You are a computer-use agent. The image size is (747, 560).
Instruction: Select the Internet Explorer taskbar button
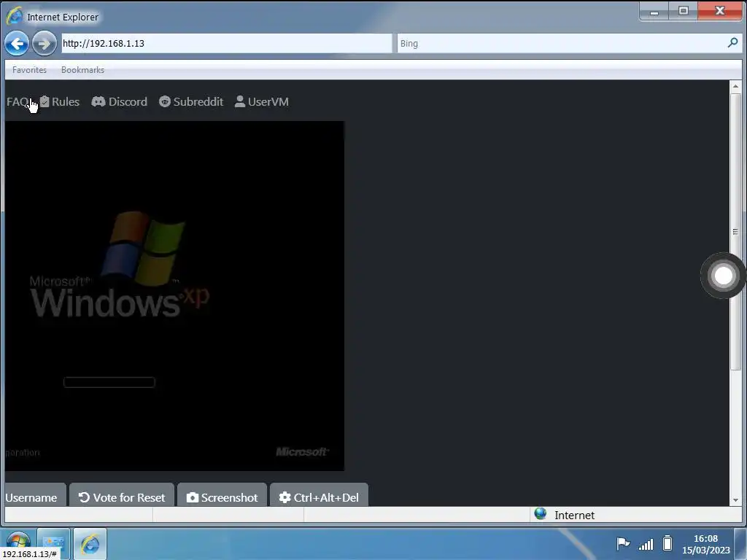pyautogui.click(x=90, y=544)
